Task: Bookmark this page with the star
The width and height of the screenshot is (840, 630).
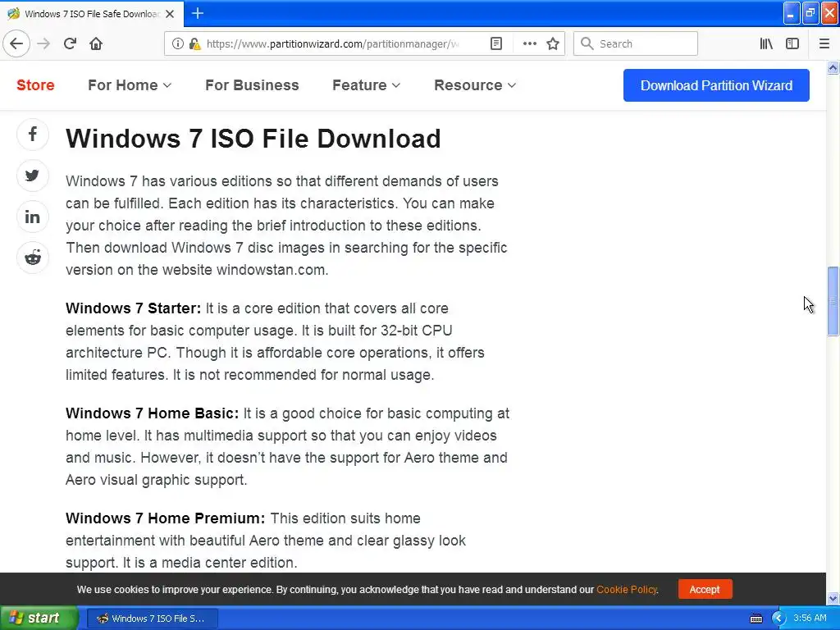Action: pyautogui.click(x=553, y=43)
